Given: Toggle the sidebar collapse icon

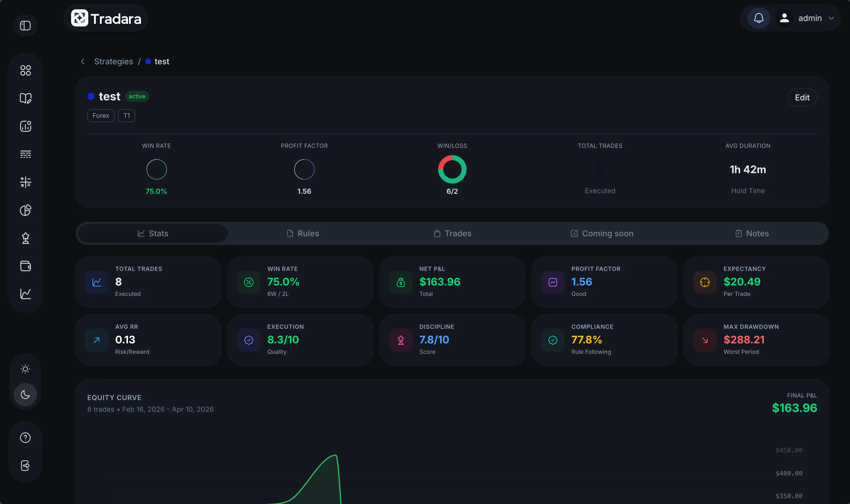Looking at the screenshot, I should [25, 26].
